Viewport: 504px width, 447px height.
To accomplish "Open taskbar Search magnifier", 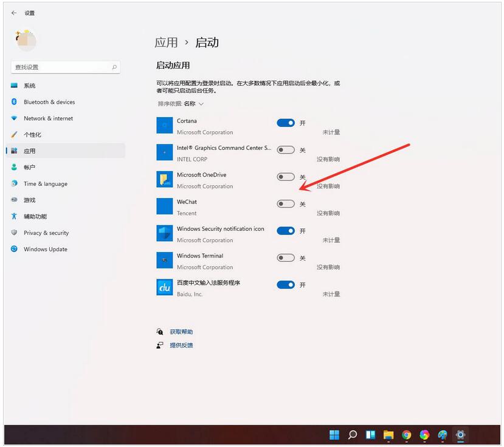I will click(352, 435).
